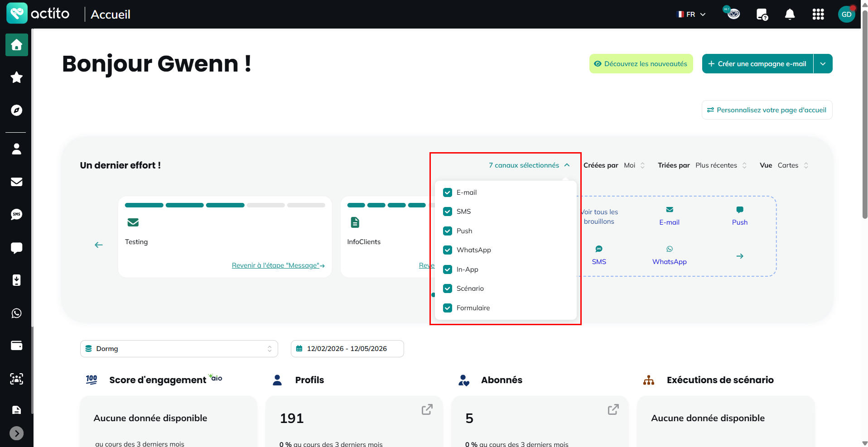Open the SMS bubble sidebar icon
Viewport: 868px width, 447px height.
tap(17, 214)
